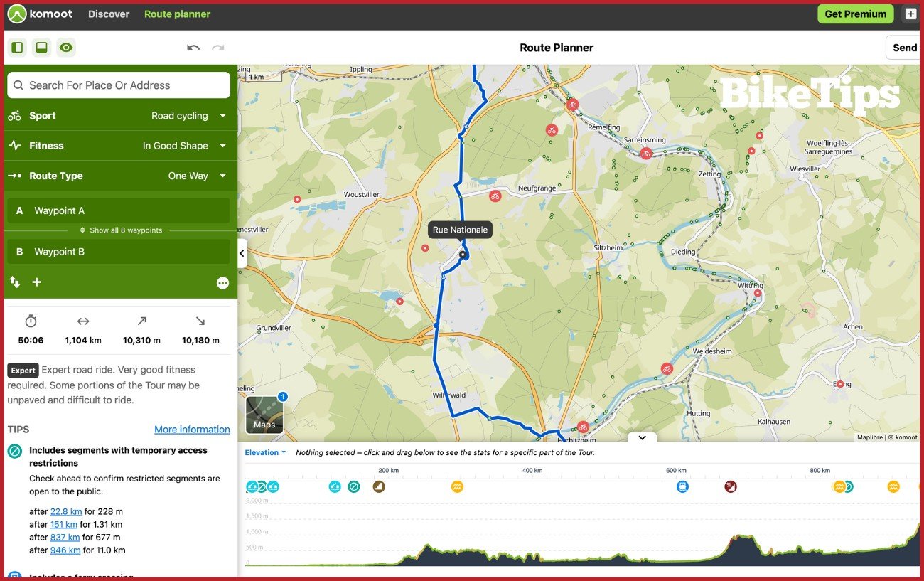The width and height of the screenshot is (924, 581).
Task: Select the blue ferry icon on the elevation bar
Action: tap(682, 486)
